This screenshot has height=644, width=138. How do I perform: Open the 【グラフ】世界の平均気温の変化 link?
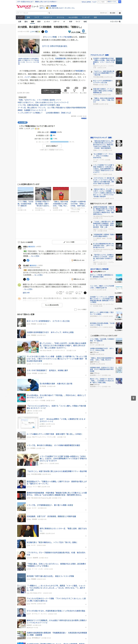tap(54, 46)
